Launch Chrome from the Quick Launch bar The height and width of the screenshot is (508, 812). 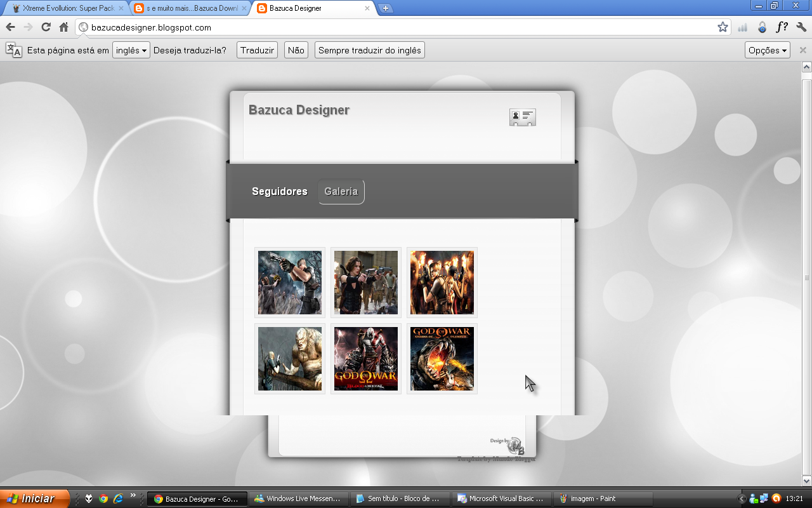(x=103, y=498)
